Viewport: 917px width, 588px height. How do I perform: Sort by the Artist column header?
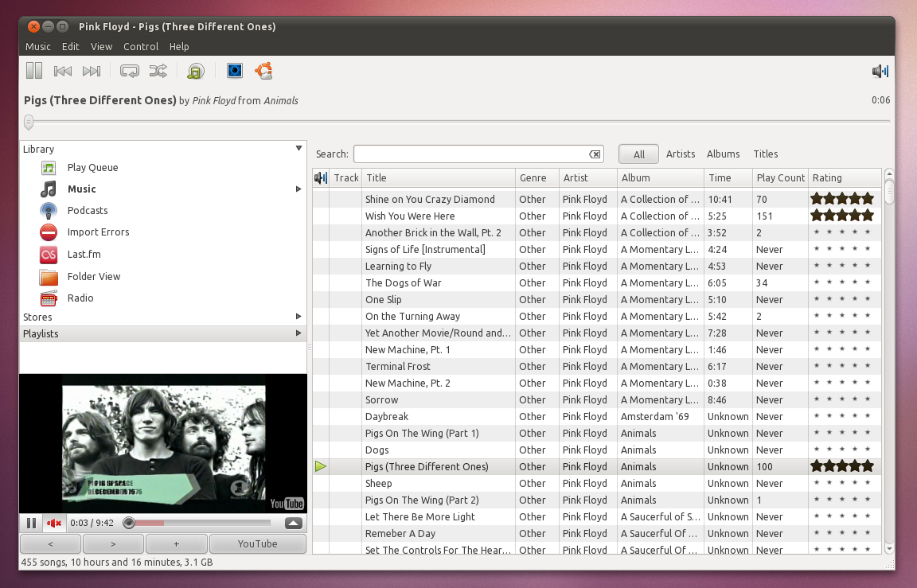[x=587, y=177]
